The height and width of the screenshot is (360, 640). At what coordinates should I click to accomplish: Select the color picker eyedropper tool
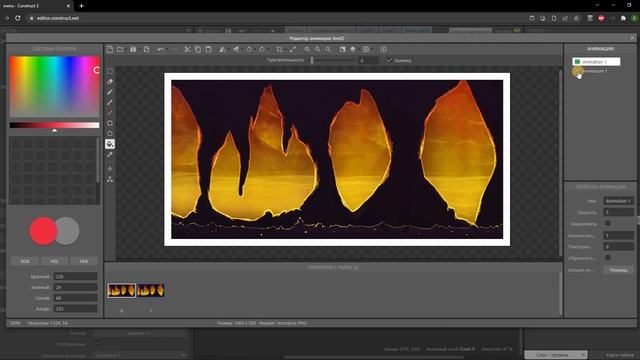tap(110, 155)
